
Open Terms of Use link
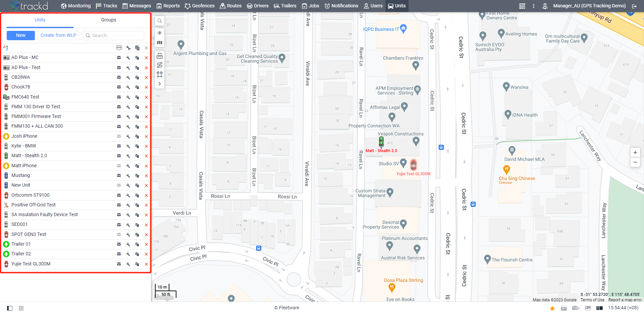point(592,300)
